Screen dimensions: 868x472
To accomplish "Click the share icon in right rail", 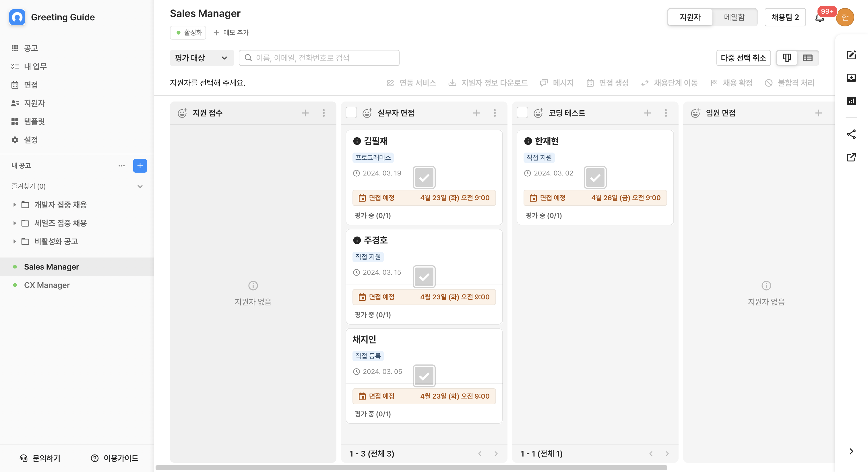I will (x=851, y=134).
